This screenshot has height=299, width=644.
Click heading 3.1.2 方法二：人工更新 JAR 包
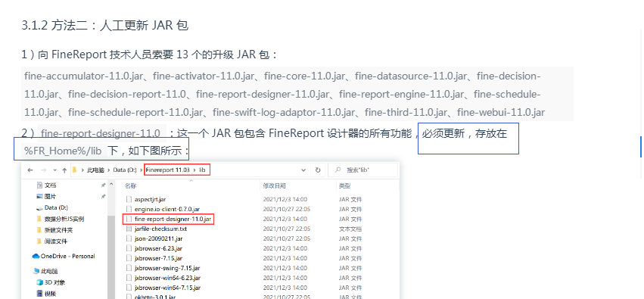point(104,26)
